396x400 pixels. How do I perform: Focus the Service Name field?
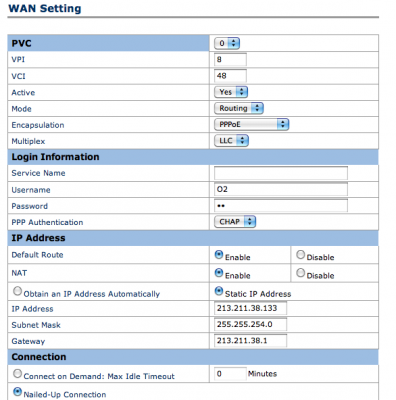281,173
